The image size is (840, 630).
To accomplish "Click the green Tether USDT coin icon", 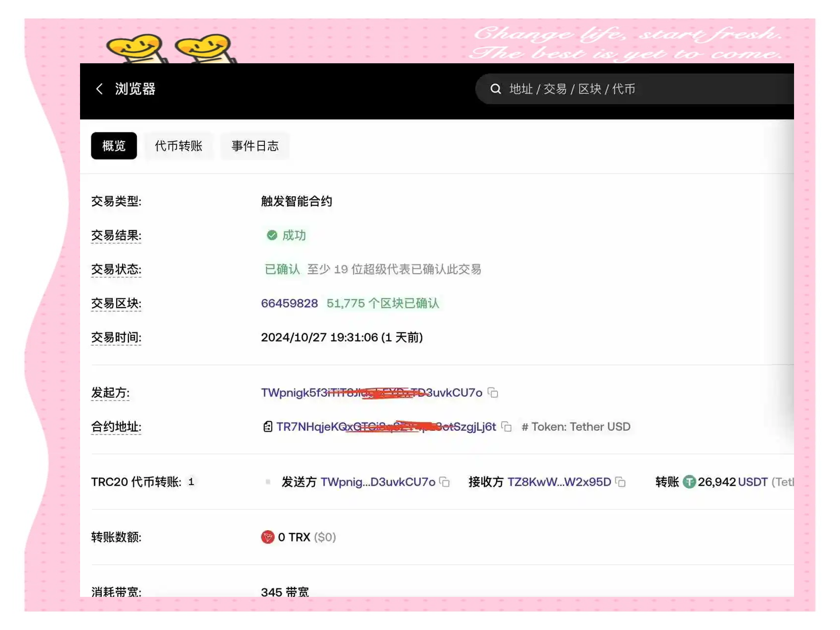I will [x=689, y=482].
